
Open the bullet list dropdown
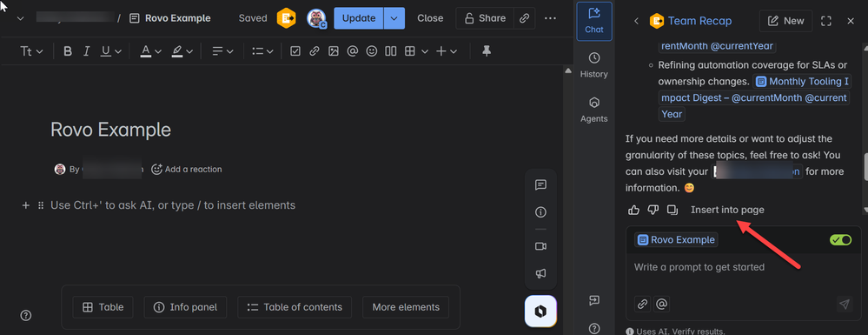(262, 51)
